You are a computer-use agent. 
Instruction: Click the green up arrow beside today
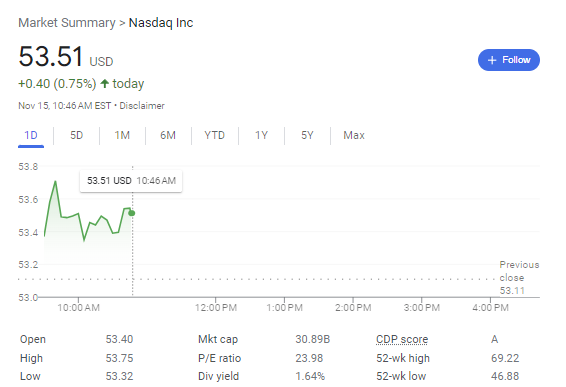(105, 84)
